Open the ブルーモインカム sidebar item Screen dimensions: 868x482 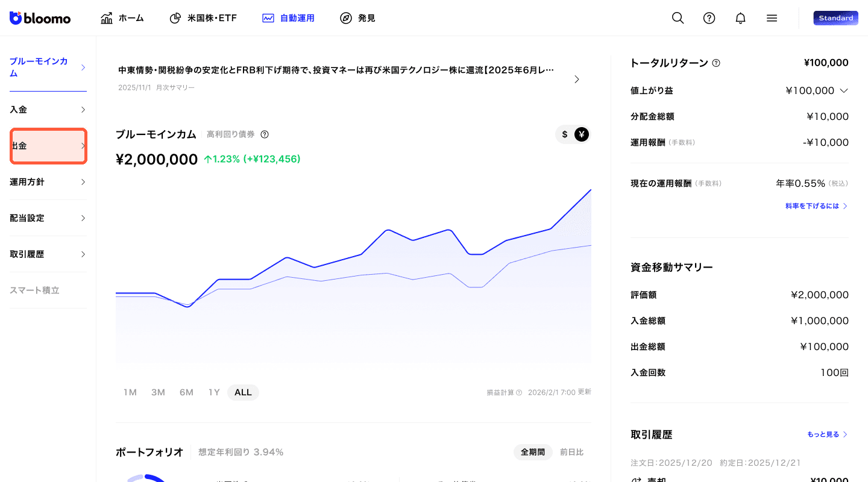(48, 67)
